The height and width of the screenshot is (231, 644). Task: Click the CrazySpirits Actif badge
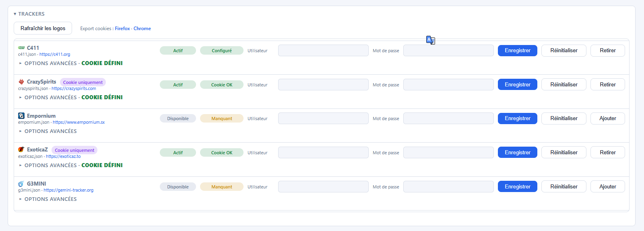pos(178,85)
